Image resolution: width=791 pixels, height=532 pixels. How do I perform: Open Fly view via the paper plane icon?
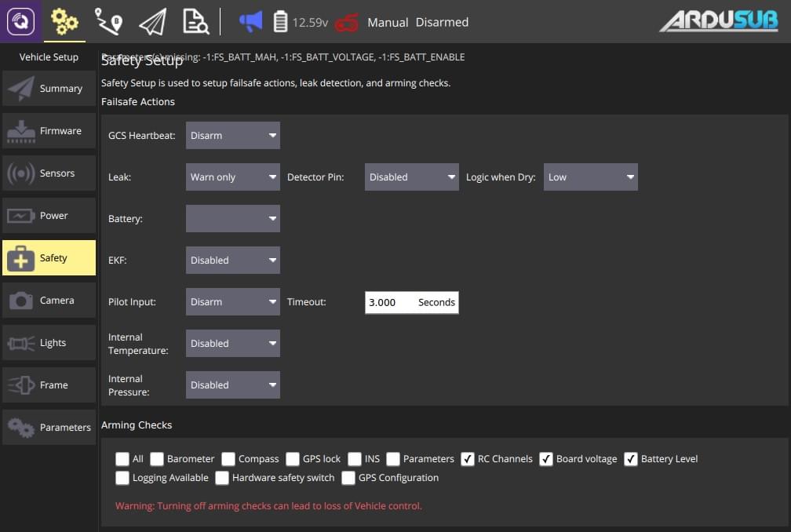pyautogui.click(x=152, y=21)
